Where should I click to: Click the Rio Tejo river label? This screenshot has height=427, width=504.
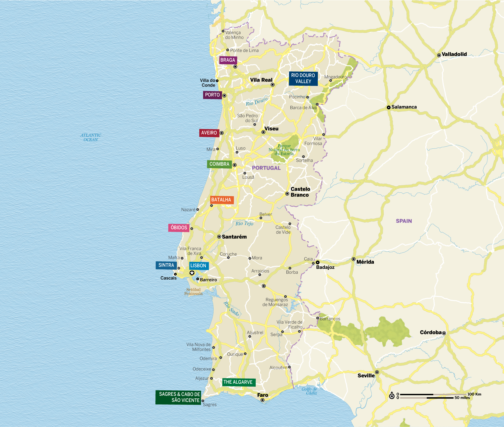tap(244, 223)
